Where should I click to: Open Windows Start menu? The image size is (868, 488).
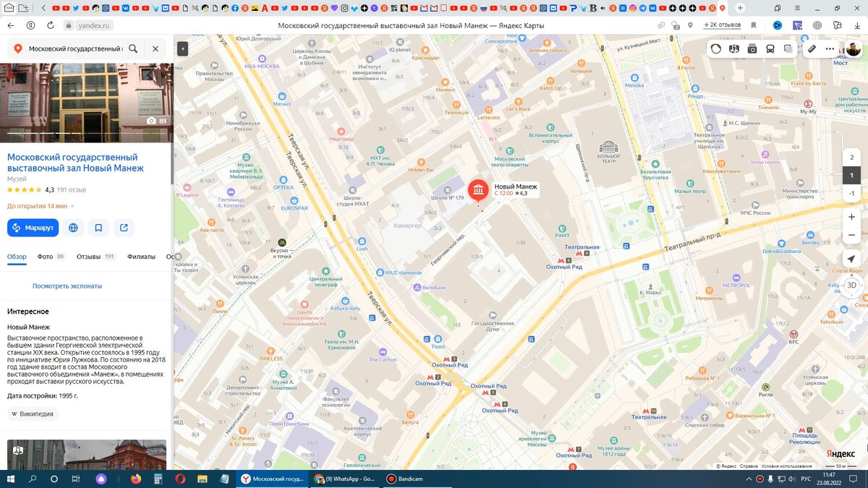click(10, 479)
